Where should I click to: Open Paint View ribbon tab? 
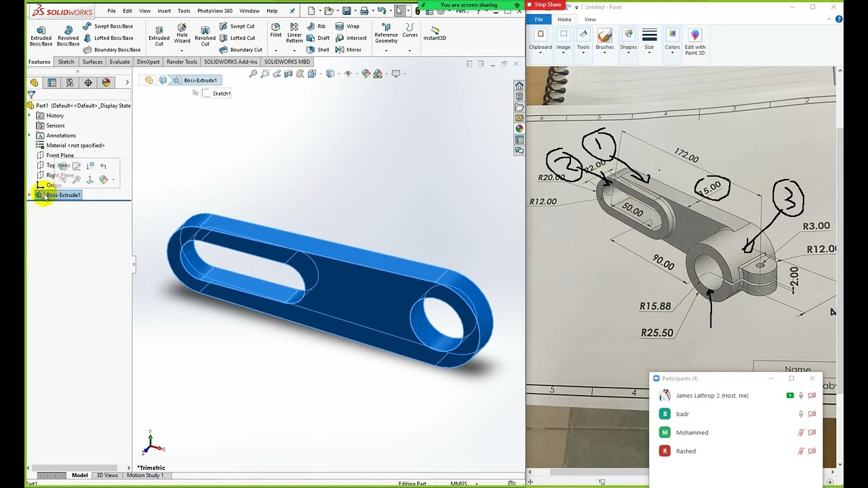click(x=590, y=20)
